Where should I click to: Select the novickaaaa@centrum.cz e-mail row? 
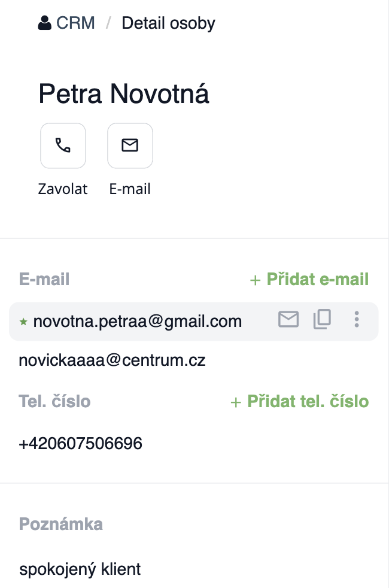point(113,360)
